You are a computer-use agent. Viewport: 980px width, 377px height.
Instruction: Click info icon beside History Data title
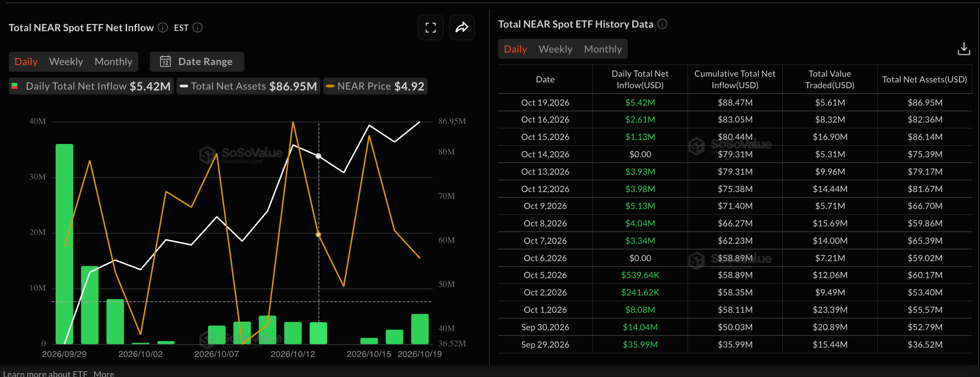[x=663, y=24]
